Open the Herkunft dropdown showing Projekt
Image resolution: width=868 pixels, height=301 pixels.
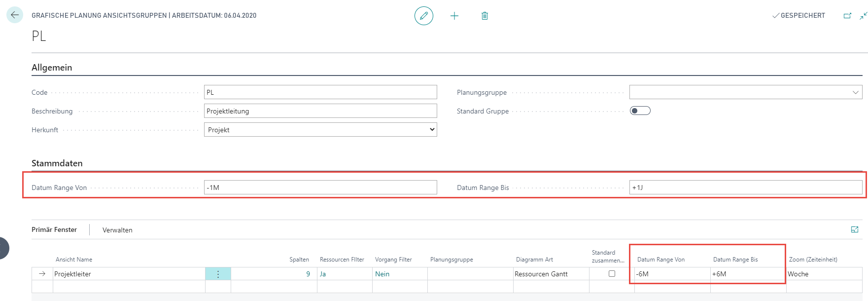coord(320,130)
